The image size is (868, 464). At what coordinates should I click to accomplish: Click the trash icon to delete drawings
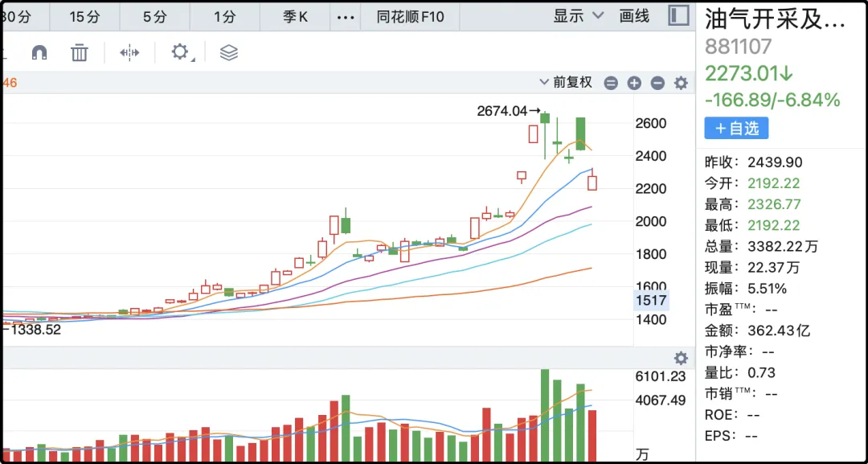click(79, 53)
